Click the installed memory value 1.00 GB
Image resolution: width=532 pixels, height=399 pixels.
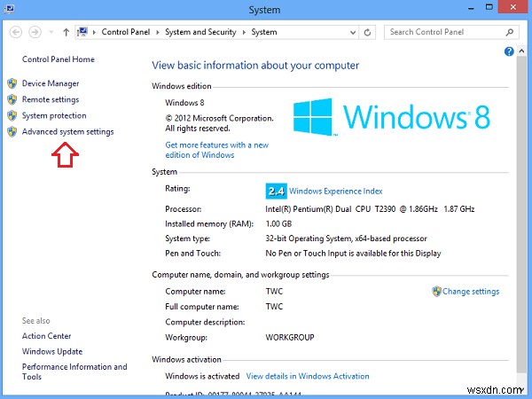tap(278, 224)
